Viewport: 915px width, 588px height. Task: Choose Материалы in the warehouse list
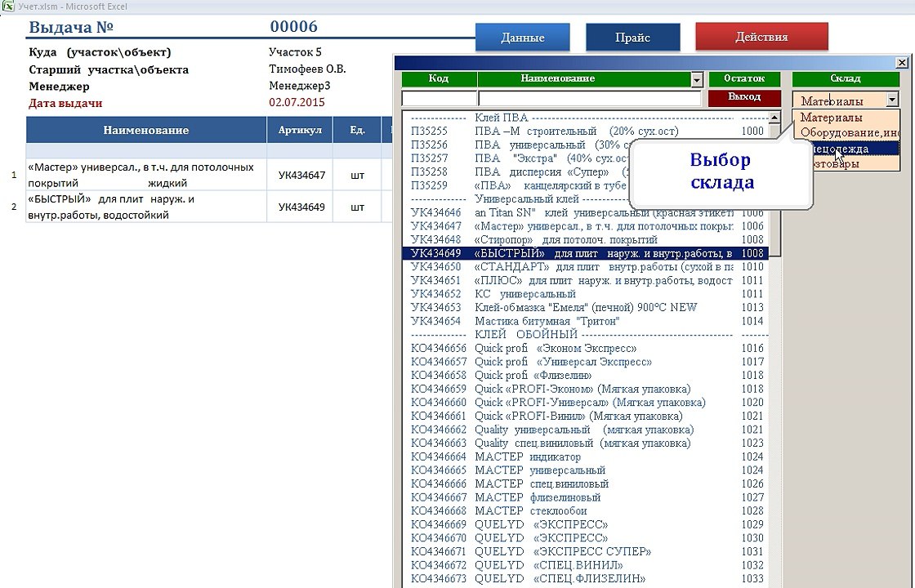point(846,118)
